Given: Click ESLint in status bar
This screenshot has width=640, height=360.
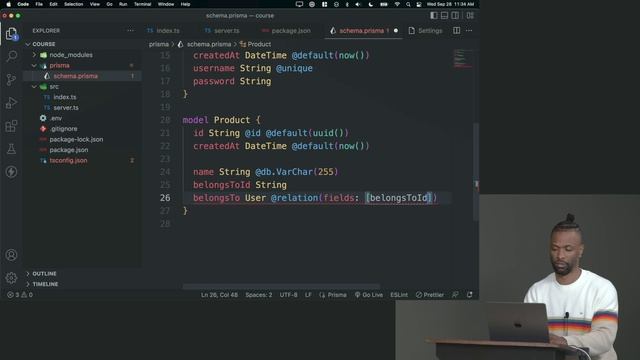Looking at the screenshot, I should [x=399, y=295].
